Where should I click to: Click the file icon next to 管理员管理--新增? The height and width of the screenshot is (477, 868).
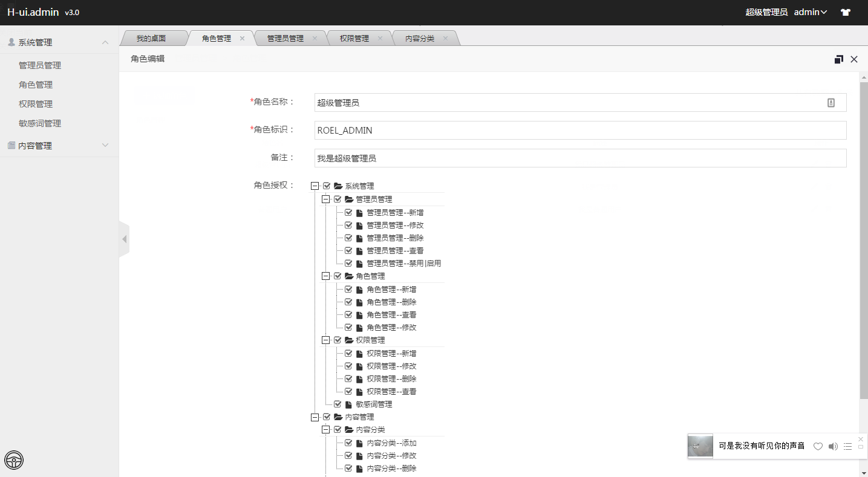click(359, 213)
